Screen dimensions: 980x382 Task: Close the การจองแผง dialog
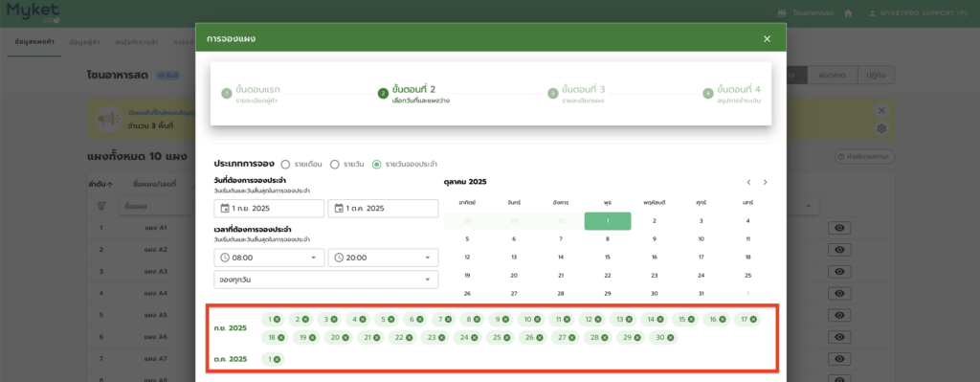767,38
